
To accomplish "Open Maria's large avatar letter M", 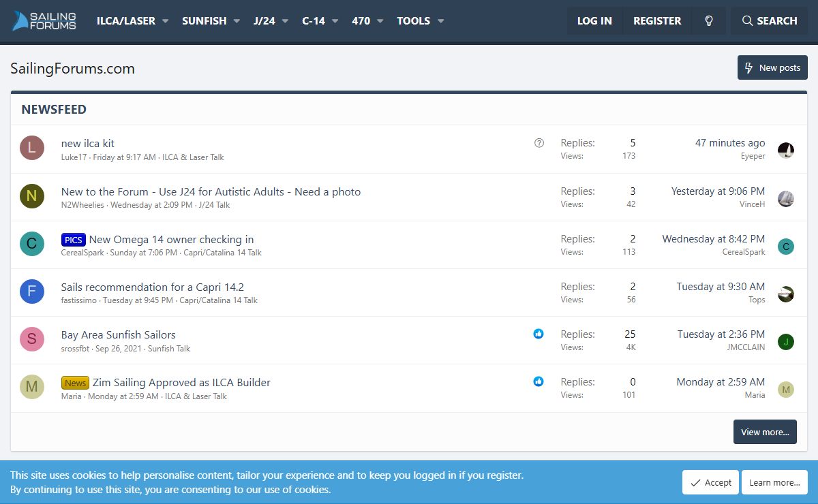I will 32,387.
